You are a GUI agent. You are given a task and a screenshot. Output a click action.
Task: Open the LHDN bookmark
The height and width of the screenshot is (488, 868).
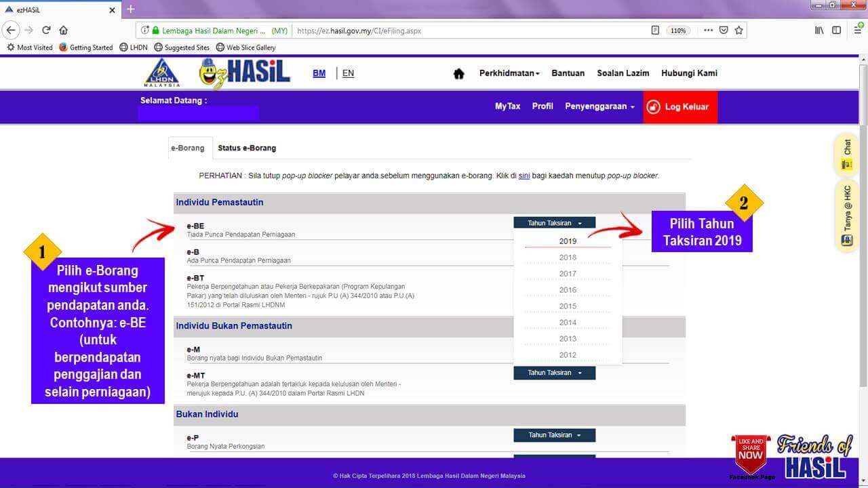(x=134, y=47)
